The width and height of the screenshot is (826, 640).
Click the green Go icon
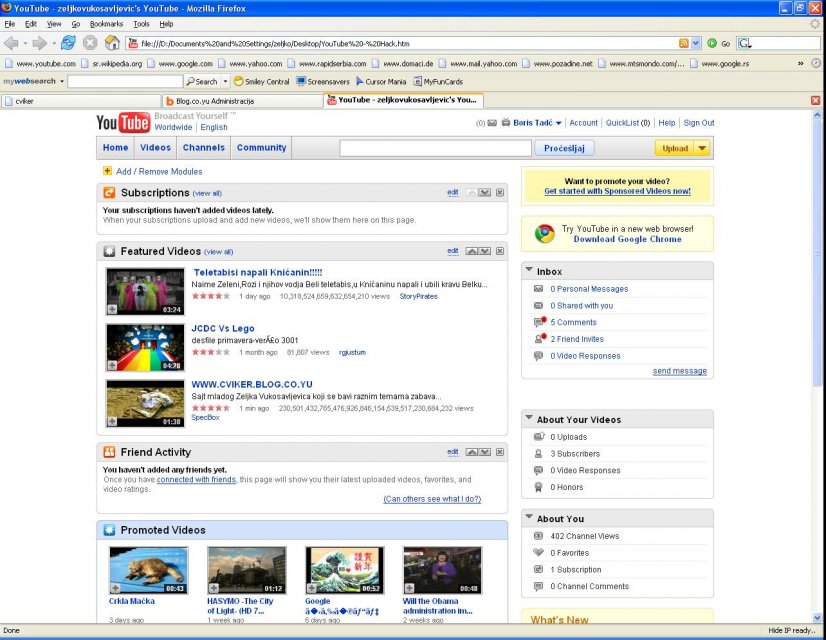coord(712,44)
